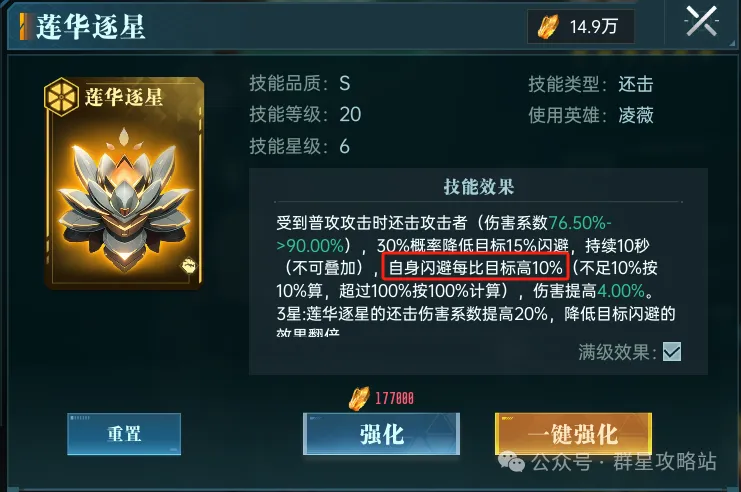Click the red-highlighted 自身闪避每比目标高10% text

(x=475, y=268)
